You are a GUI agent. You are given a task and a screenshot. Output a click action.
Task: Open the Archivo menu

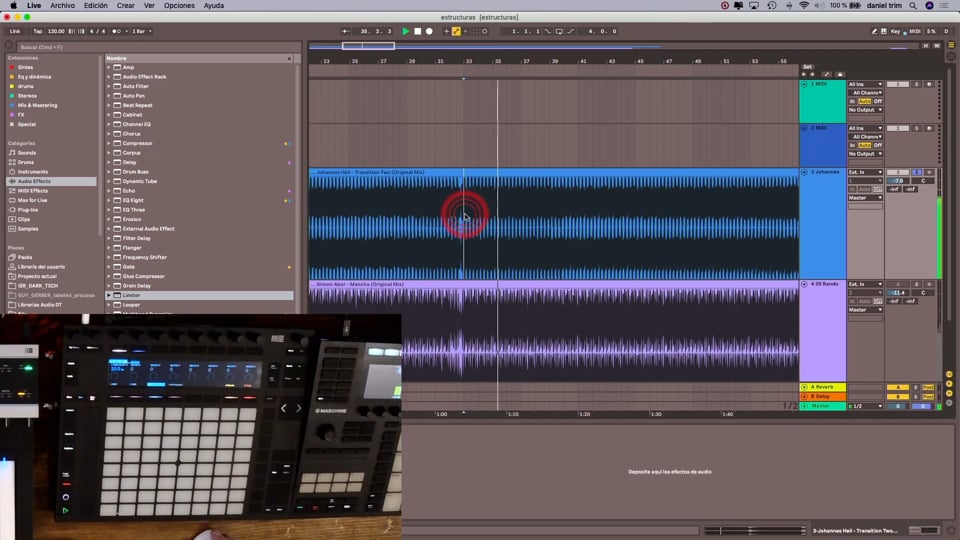62,6
